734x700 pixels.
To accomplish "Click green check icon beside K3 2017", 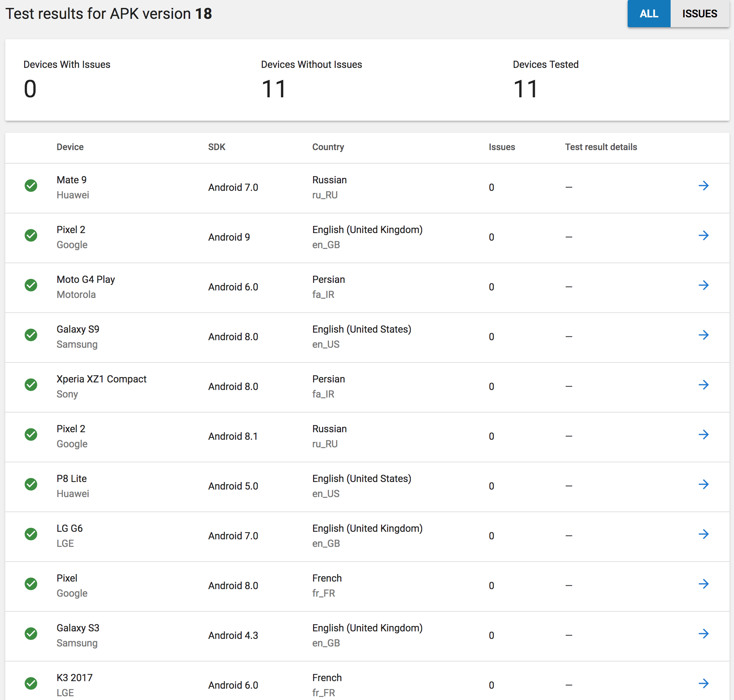I will coord(31,683).
